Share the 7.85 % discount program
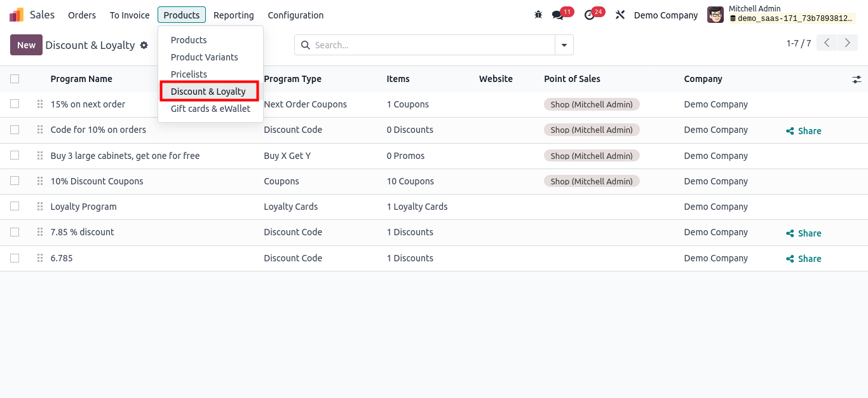Screen dimensions: 868x398 click(804, 233)
